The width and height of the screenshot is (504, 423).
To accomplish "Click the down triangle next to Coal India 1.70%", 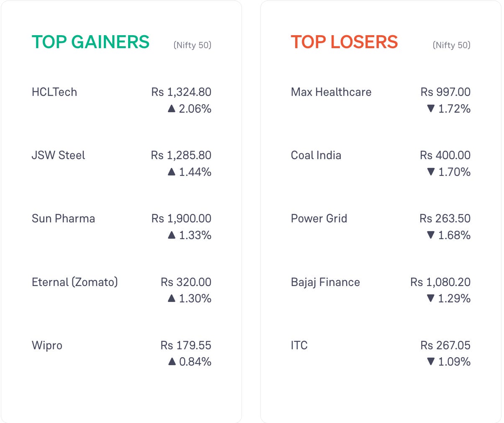I will point(431,172).
